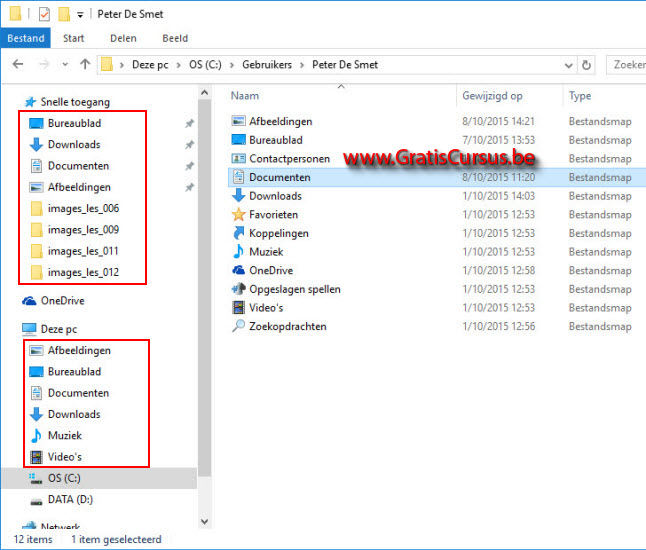This screenshot has width=646, height=550.
Task: Click 'OS (C:)' in the address bar
Action: pos(205,65)
